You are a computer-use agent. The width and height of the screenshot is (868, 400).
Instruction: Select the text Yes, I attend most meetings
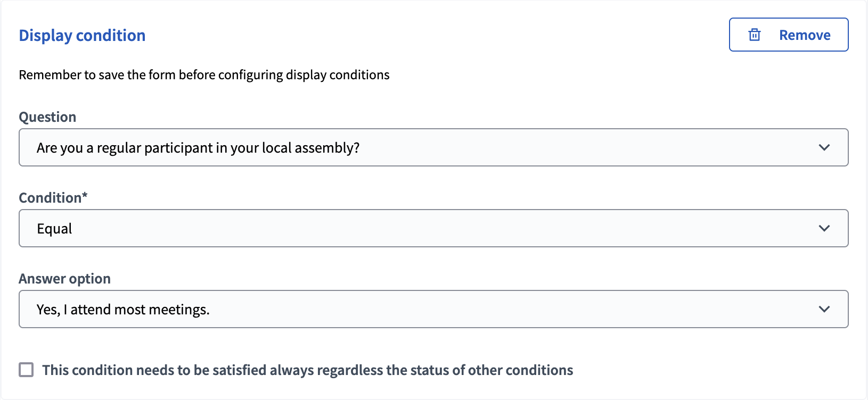123,309
